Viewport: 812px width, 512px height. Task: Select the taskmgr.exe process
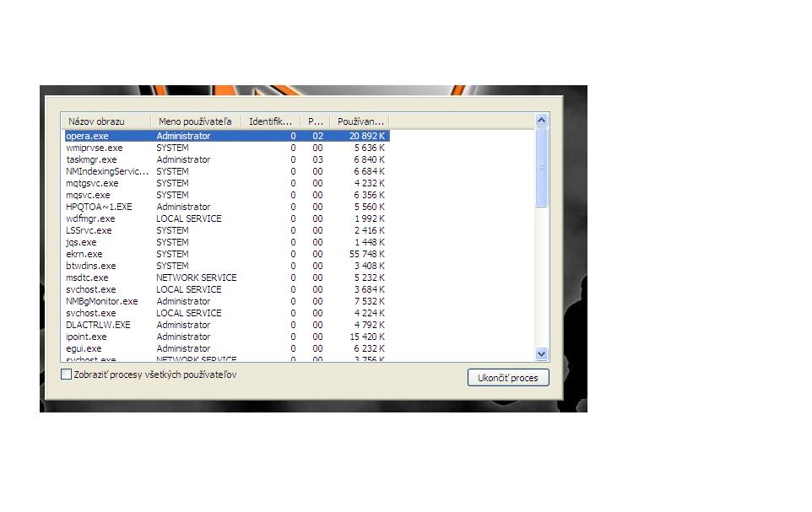(91, 159)
